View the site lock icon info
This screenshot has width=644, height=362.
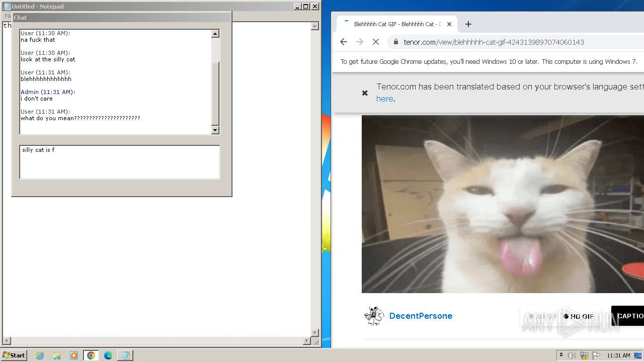(396, 42)
